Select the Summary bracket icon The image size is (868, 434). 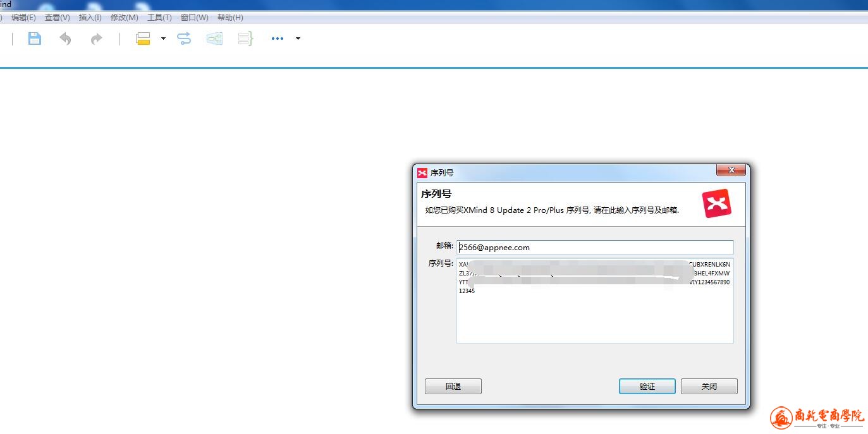245,39
